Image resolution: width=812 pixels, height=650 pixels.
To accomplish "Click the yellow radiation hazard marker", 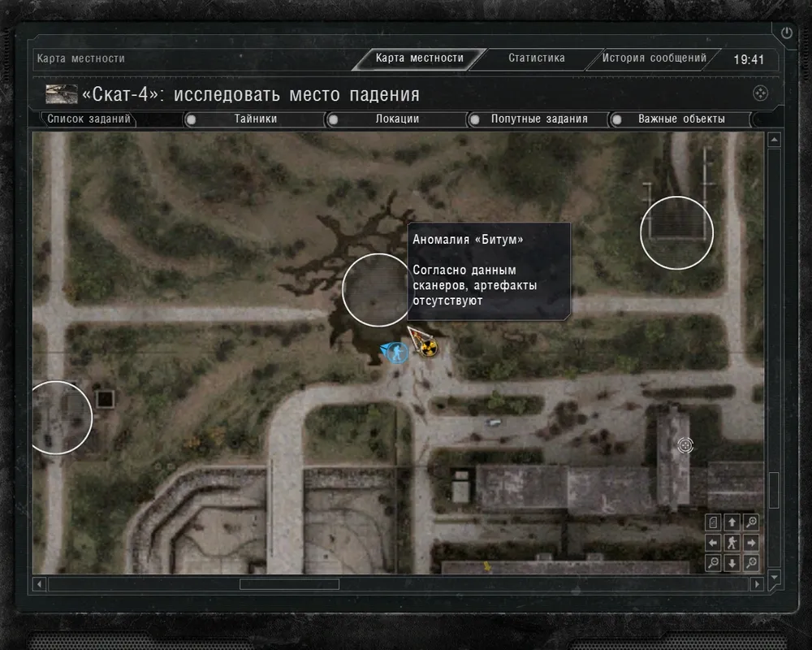I will click(x=428, y=349).
